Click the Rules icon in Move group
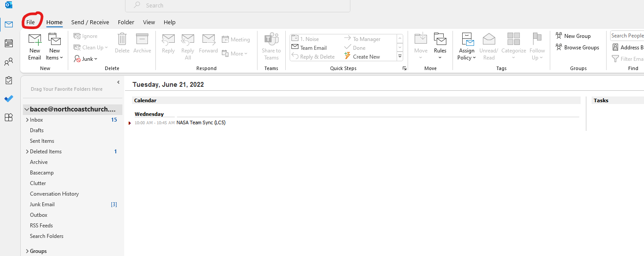This screenshot has height=256, width=644. pos(440,40)
